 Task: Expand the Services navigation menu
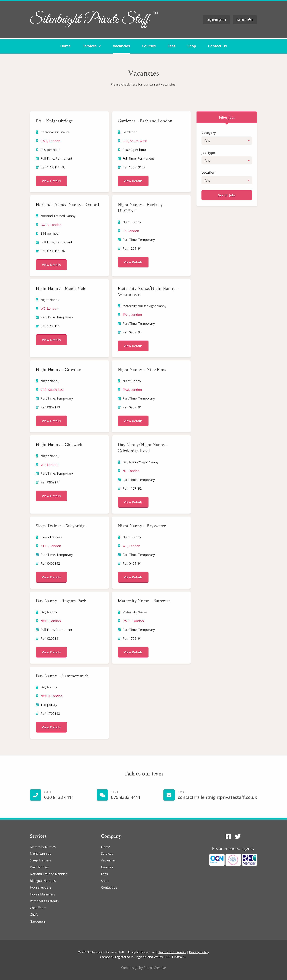click(91, 46)
